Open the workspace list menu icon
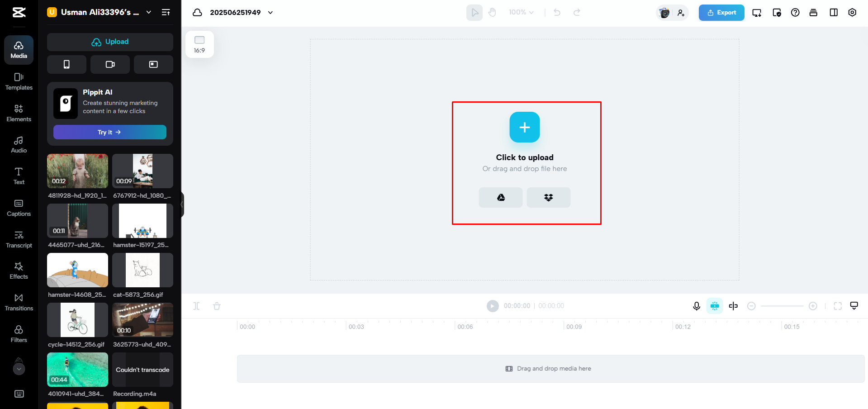The width and height of the screenshot is (868, 409). tap(166, 12)
